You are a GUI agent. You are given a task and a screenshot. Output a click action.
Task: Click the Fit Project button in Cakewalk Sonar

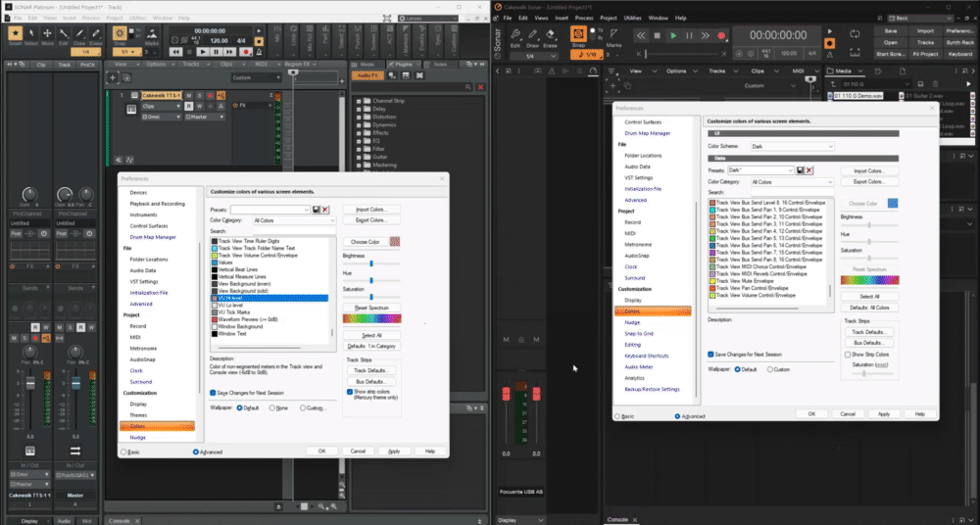click(x=925, y=54)
